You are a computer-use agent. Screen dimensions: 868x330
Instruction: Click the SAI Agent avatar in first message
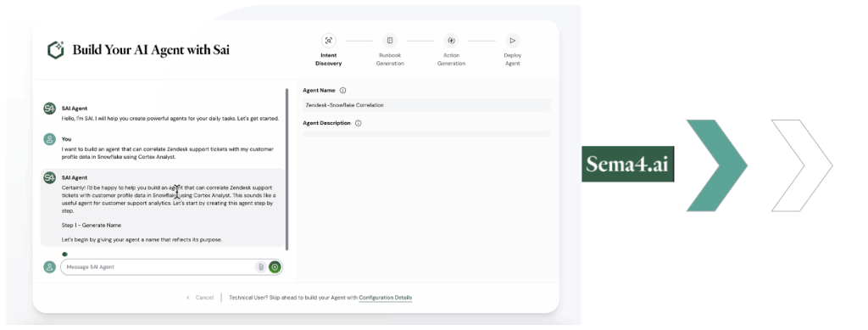(50, 109)
